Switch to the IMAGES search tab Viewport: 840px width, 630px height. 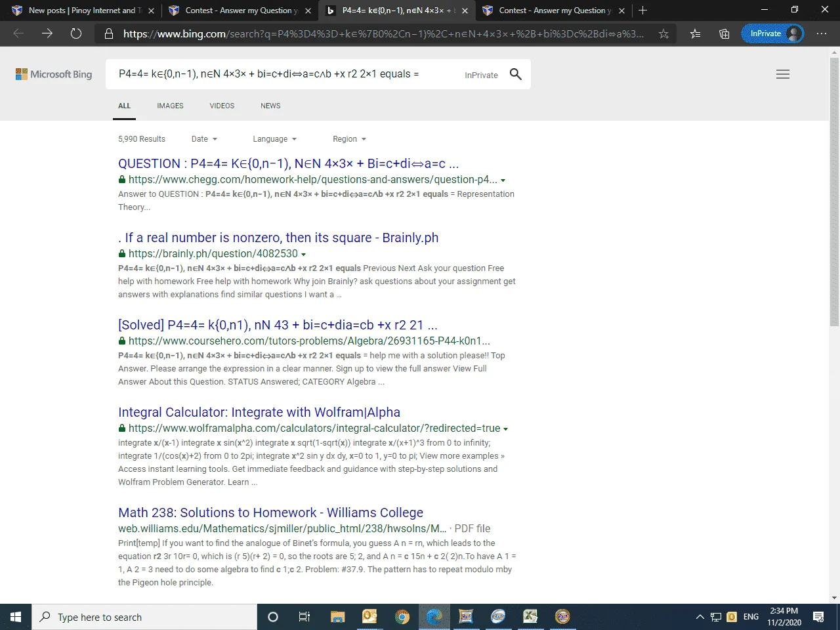[170, 106]
